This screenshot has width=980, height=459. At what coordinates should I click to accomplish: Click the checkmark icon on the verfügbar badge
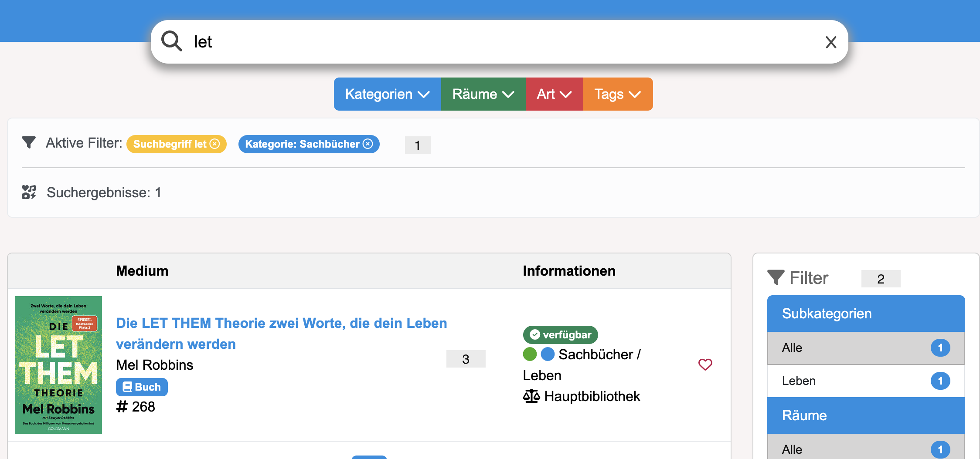pyautogui.click(x=534, y=334)
